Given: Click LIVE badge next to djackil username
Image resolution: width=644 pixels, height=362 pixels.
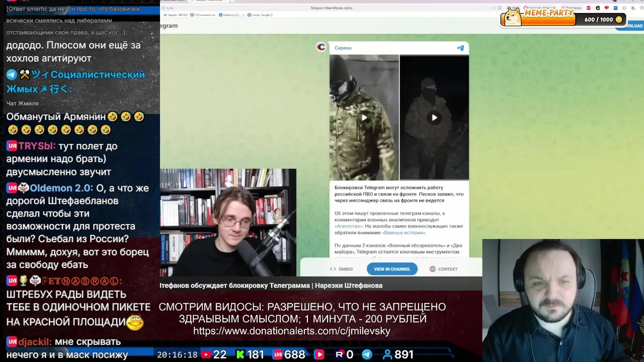Looking at the screenshot, I should tap(12, 342).
